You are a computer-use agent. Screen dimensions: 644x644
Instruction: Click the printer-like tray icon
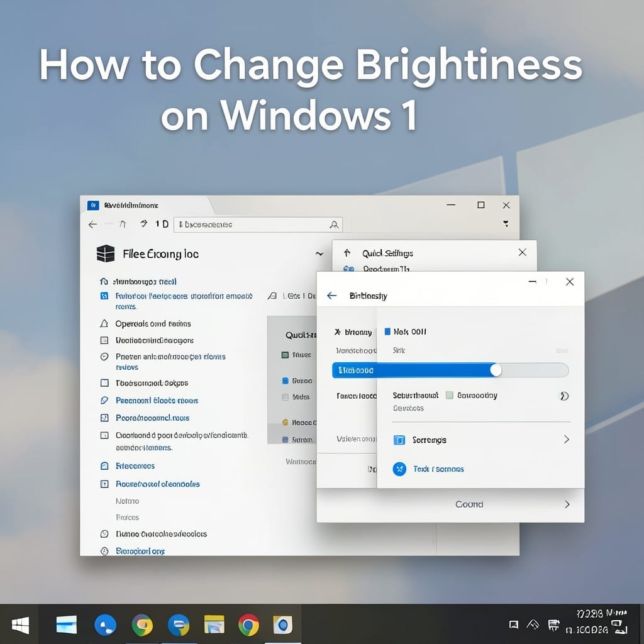553,625
